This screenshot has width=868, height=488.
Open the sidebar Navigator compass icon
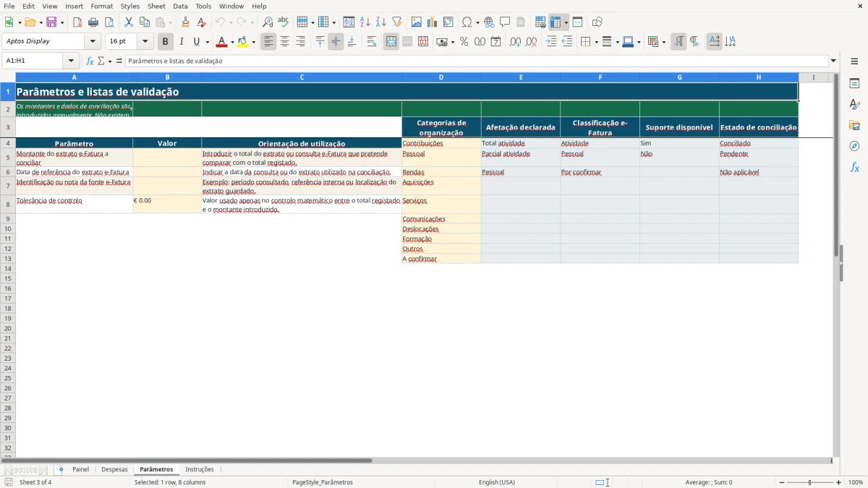point(854,146)
